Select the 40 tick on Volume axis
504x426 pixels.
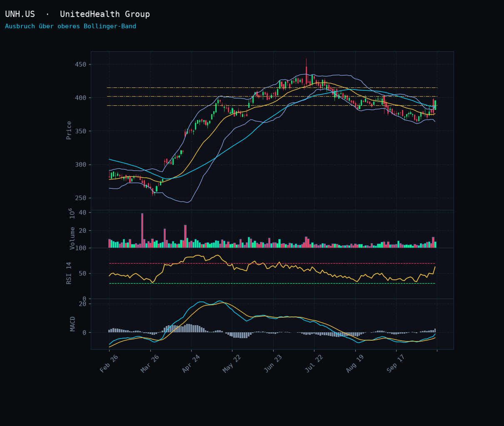pos(82,213)
